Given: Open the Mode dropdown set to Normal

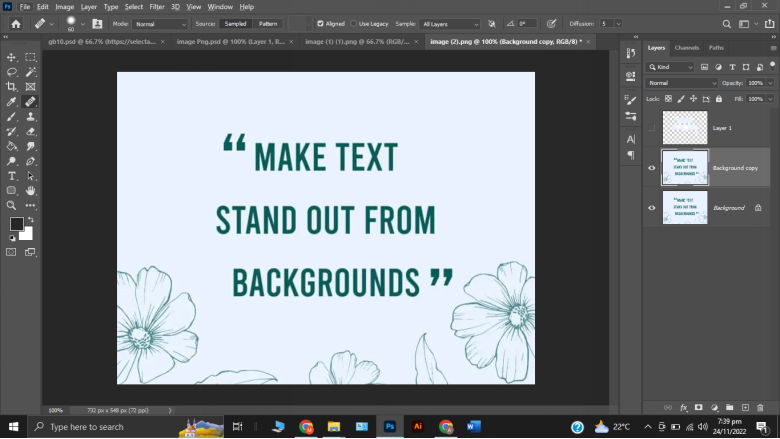Looking at the screenshot, I should tap(160, 24).
